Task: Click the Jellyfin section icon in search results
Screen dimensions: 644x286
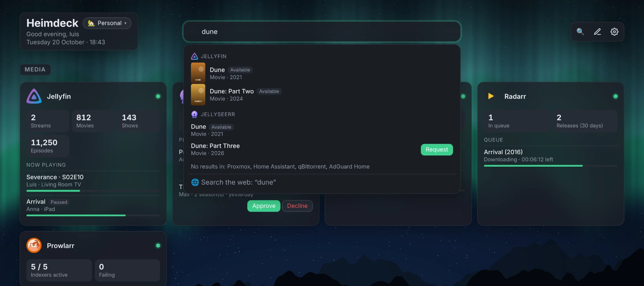Action: click(x=194, y=56)
